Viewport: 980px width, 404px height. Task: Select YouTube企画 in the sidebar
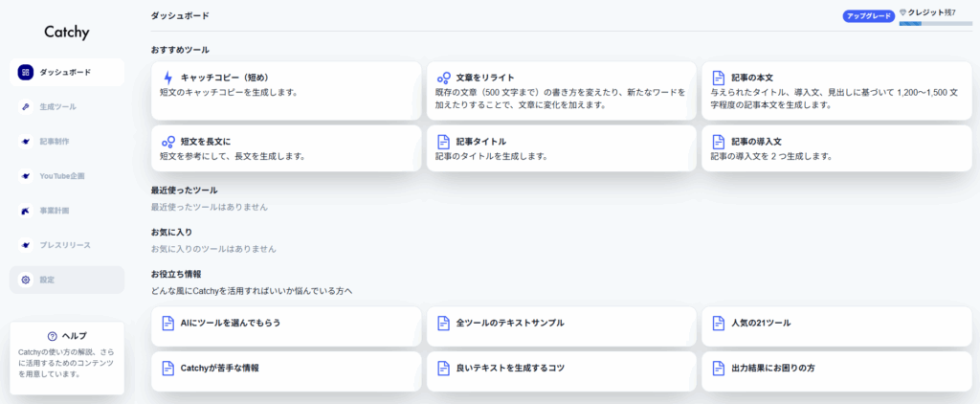(60, 176)
